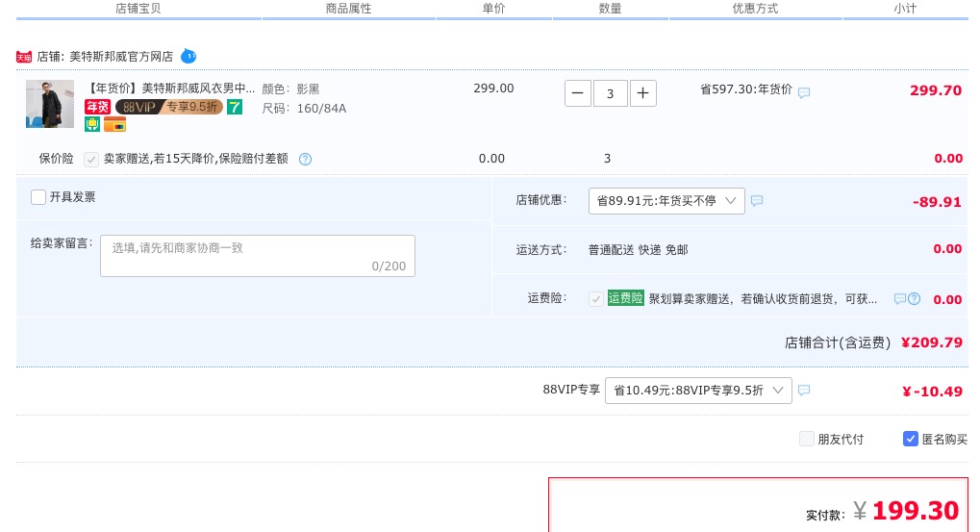
Task: Open the Wangwang chat icon next to the shop name
Action: click(188, 56)
